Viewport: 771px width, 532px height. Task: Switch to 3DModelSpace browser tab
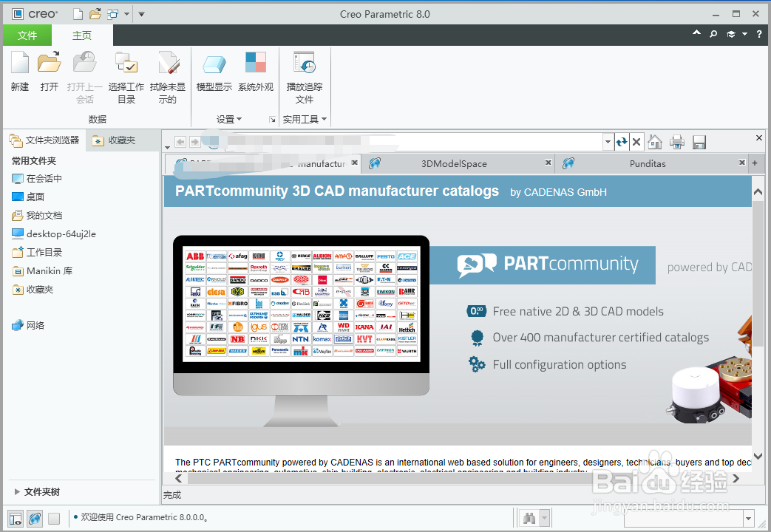(x=454, y=164)
